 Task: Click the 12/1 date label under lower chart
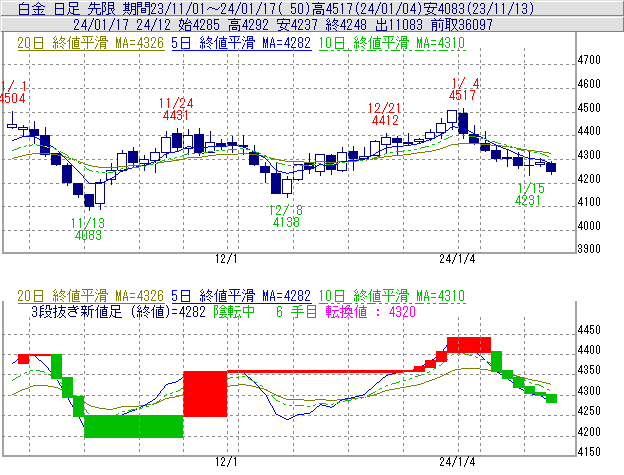point(226,462)
